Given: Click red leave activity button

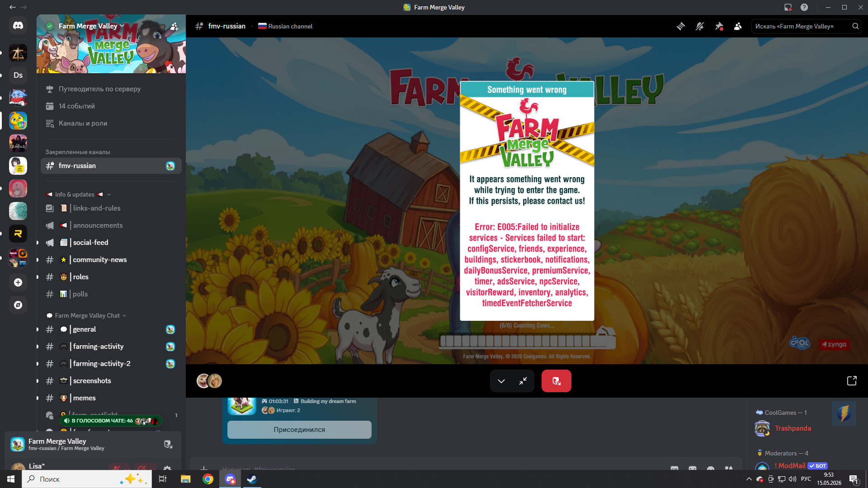Looking at the screenshot, I should (557, 381).
